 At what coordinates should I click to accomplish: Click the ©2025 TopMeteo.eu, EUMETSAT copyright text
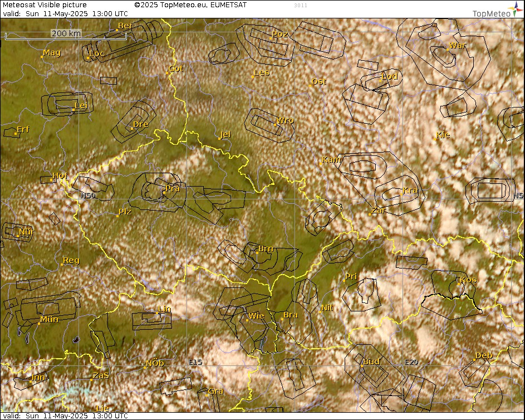[x=190, y=5]
